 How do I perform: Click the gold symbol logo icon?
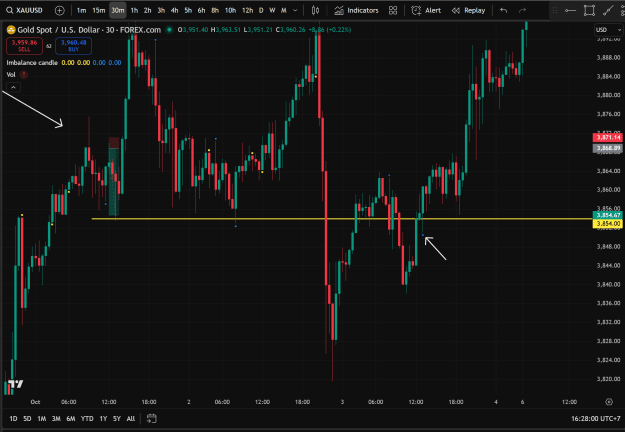(11, 30)
